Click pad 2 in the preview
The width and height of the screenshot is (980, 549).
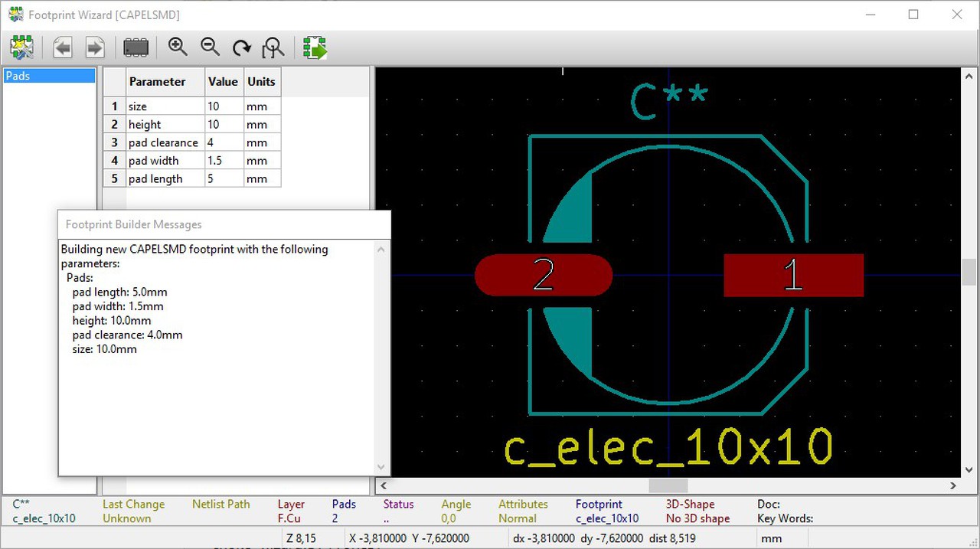(544, 275)
